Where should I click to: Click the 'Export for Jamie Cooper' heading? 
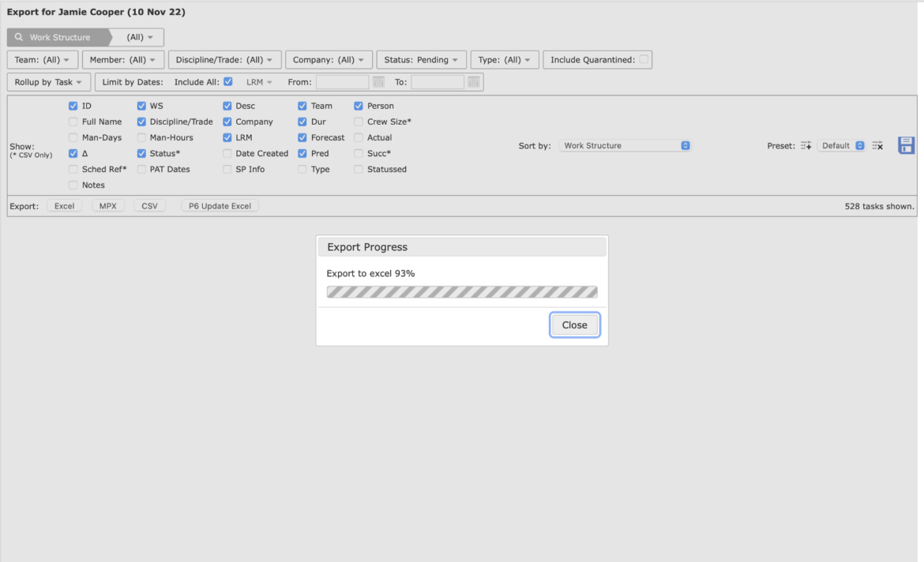[x=96, y=12]
